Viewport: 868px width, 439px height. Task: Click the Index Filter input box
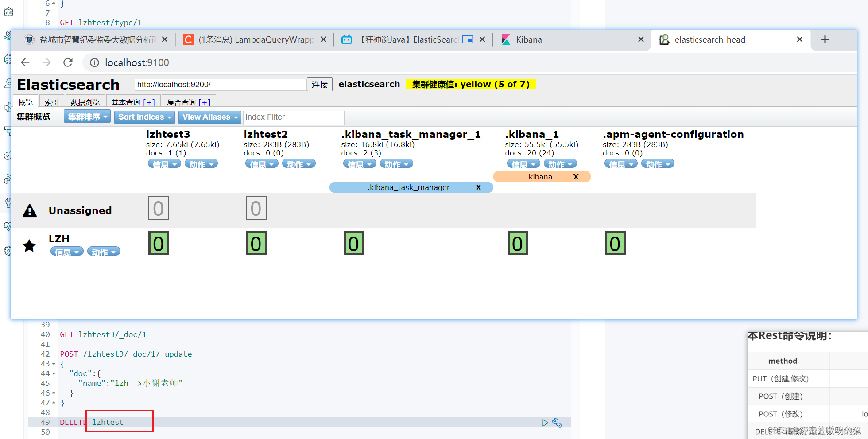(294, 117)
